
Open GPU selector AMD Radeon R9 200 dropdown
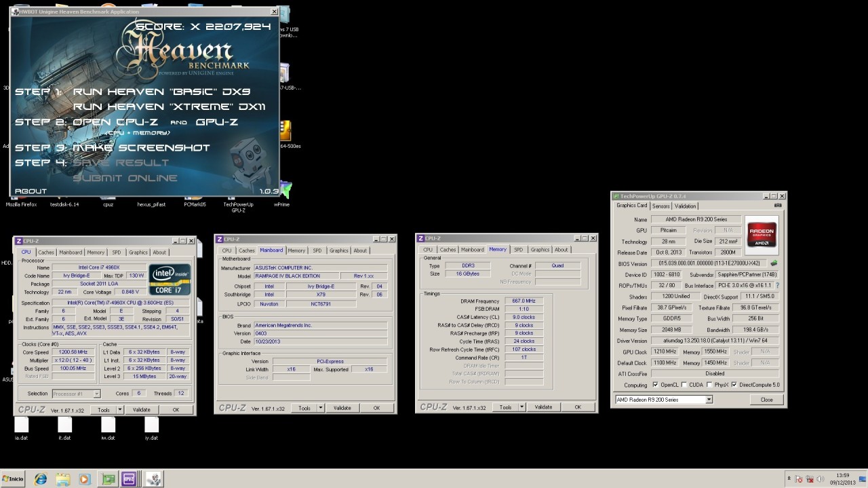(663, 400)
